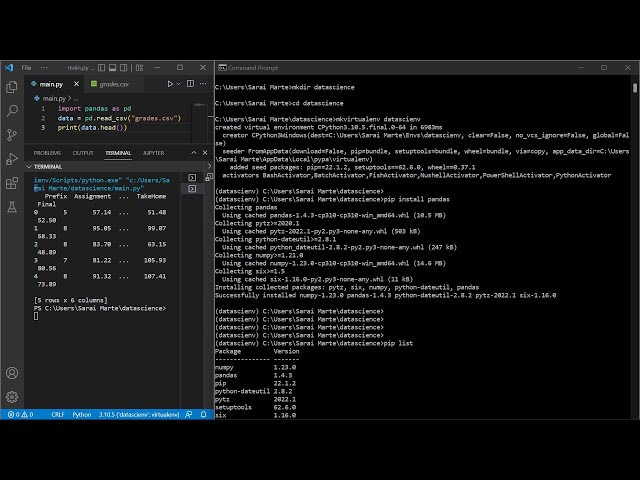
Task: Open the Accounts menu icon
Action: pyautogui.click(x=12, y=373)
